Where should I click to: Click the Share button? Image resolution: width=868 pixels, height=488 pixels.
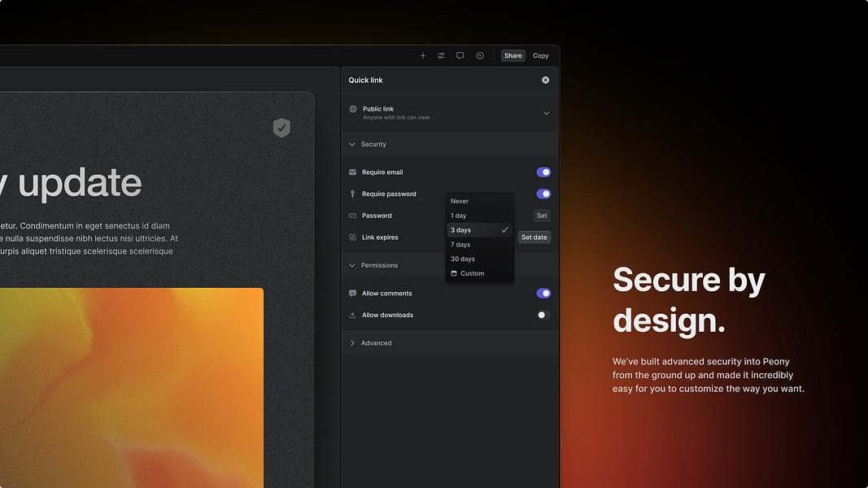pos(513,55)
